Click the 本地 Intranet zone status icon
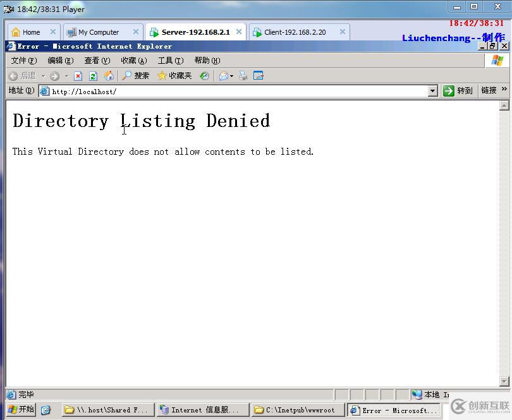This screenshot has width=512, height=420. point(417,395)
